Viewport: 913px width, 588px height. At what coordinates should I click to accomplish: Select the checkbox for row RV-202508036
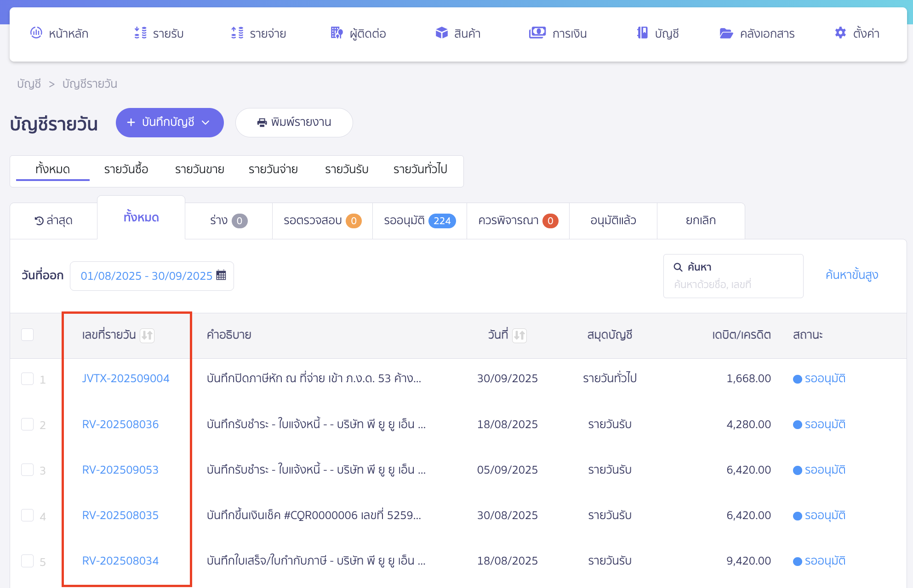pos(27,424)
